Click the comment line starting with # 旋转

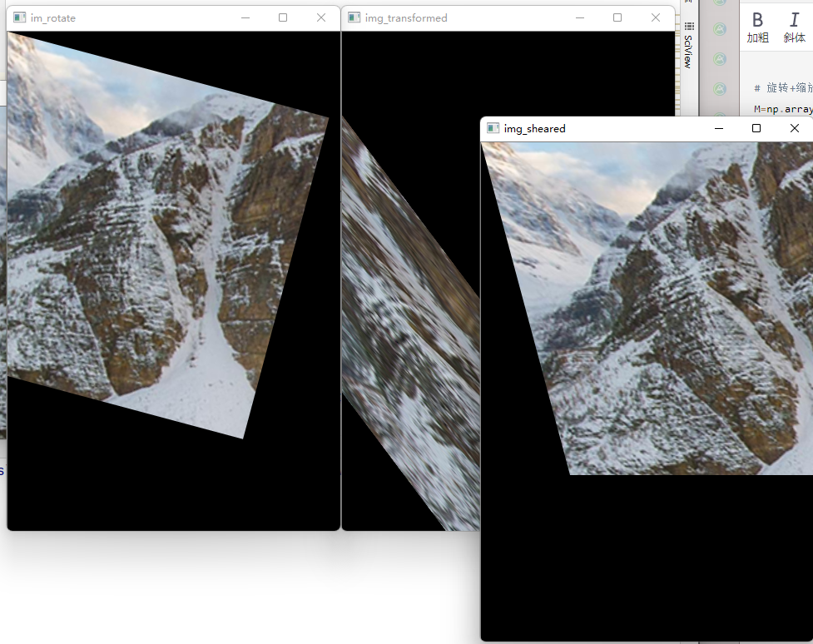(783, 87)
